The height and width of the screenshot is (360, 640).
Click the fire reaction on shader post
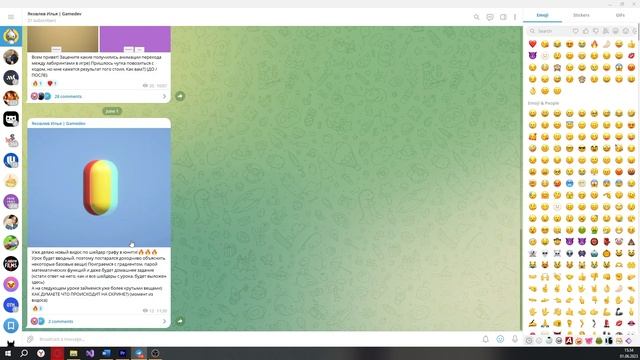[x=37, y=309]
